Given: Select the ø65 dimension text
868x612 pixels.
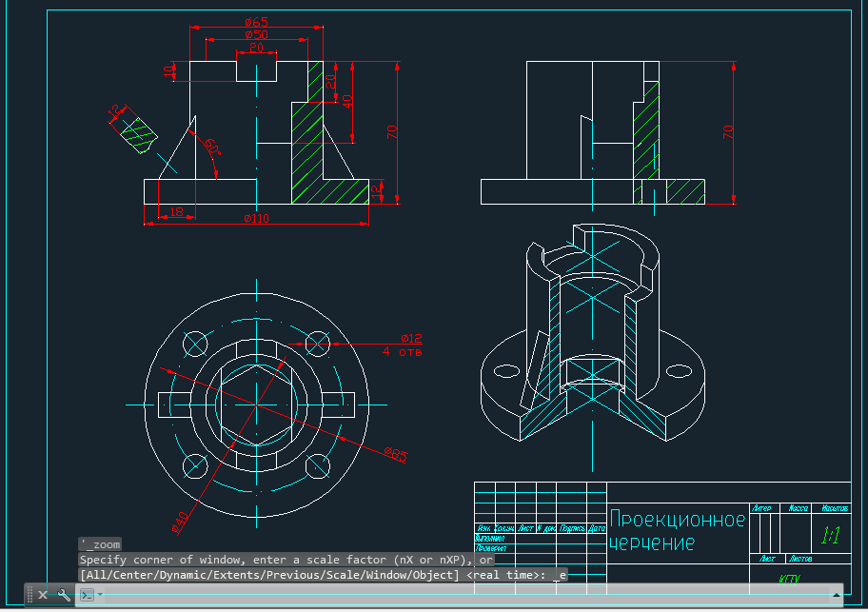Looking at the screenshot, I should coord(256,22).
